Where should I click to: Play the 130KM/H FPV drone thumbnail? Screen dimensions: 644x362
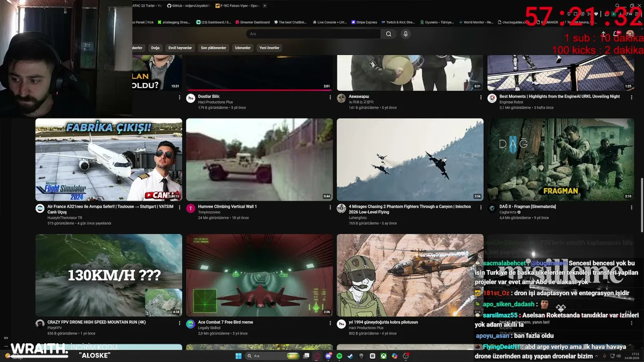[x=109, y=275]
